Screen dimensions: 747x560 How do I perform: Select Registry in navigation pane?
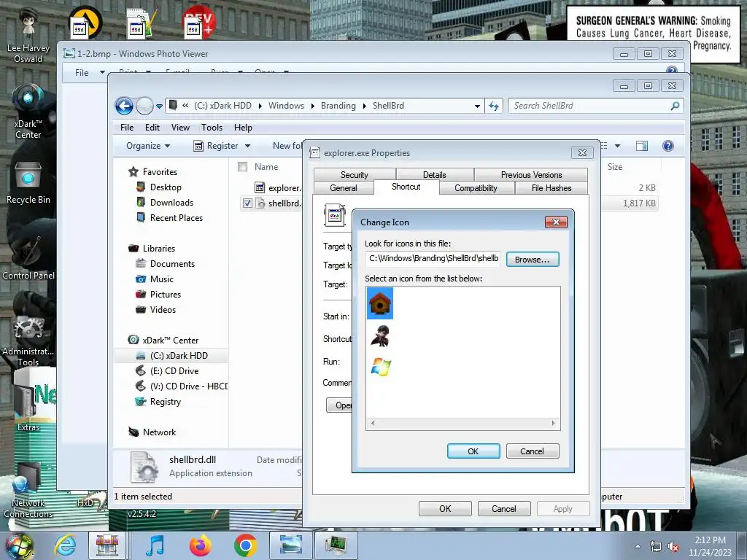click(x=166, y=402)
